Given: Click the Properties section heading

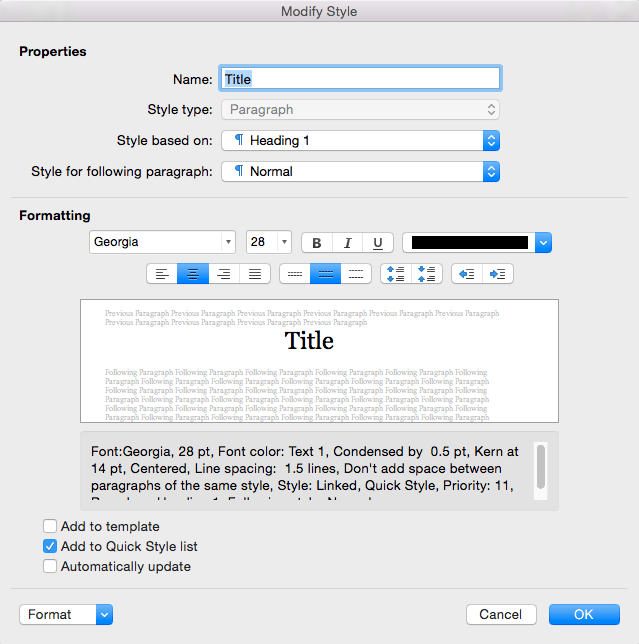Looking at the screenshot, I should 53,52.
